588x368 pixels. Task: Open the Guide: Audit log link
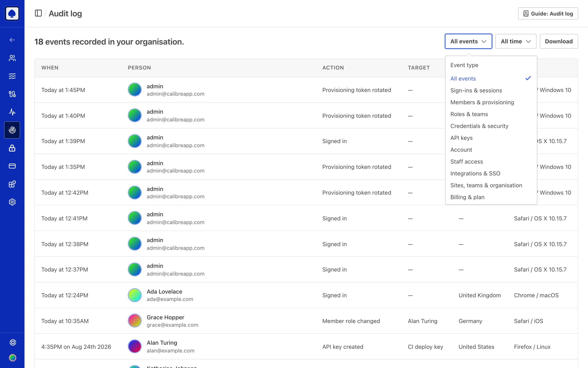(x=548, y=13)
